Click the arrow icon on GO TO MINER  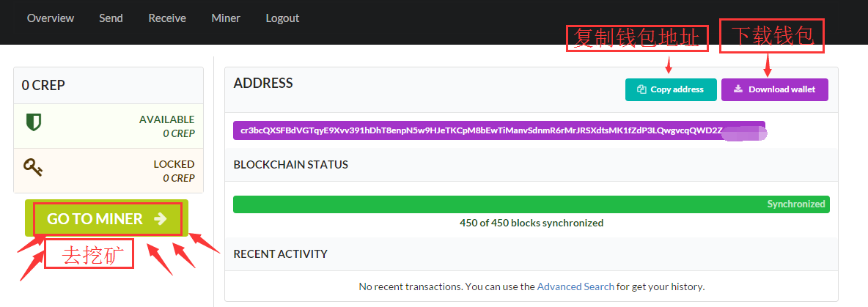coord(161,218)
